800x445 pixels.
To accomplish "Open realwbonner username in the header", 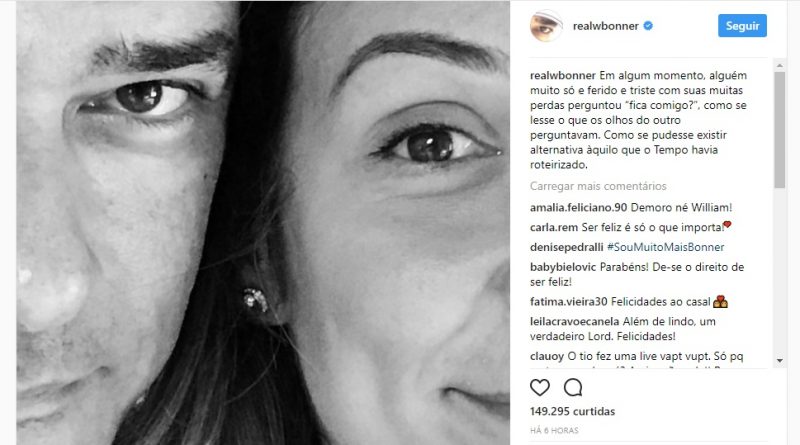I will [x=606, y=26].
